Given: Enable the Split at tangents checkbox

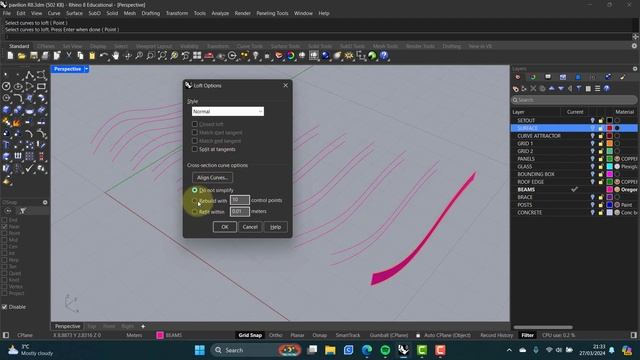Looking at the screenshot, I should [x=195, y=149].
